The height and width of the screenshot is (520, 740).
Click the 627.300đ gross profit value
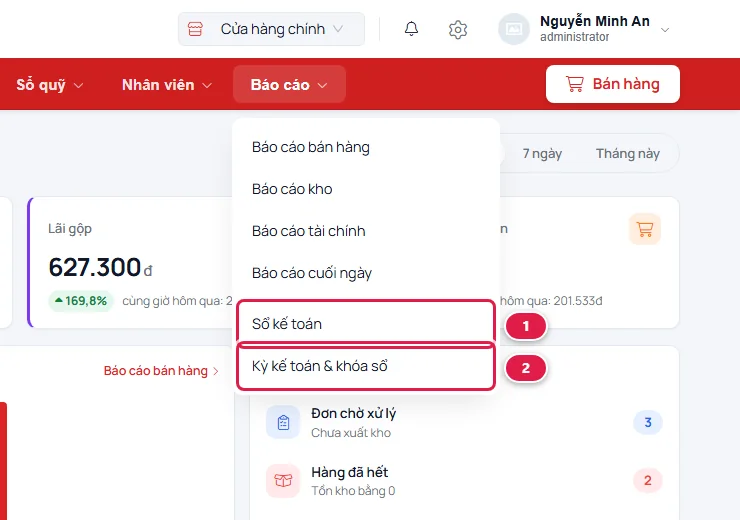[x=100, y=267]
